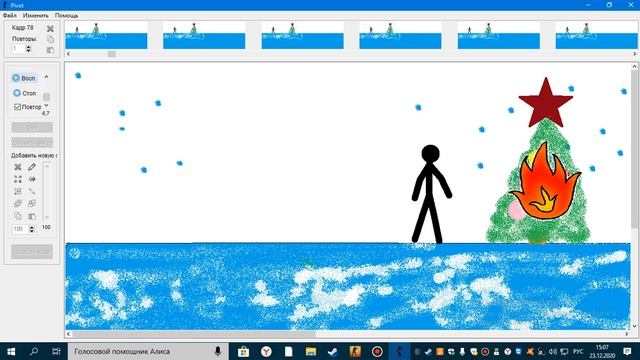Click the canvas vertical scrollbar down arrow
The width and height of the screenshot is (640, 360).
[x=634, y=326]
